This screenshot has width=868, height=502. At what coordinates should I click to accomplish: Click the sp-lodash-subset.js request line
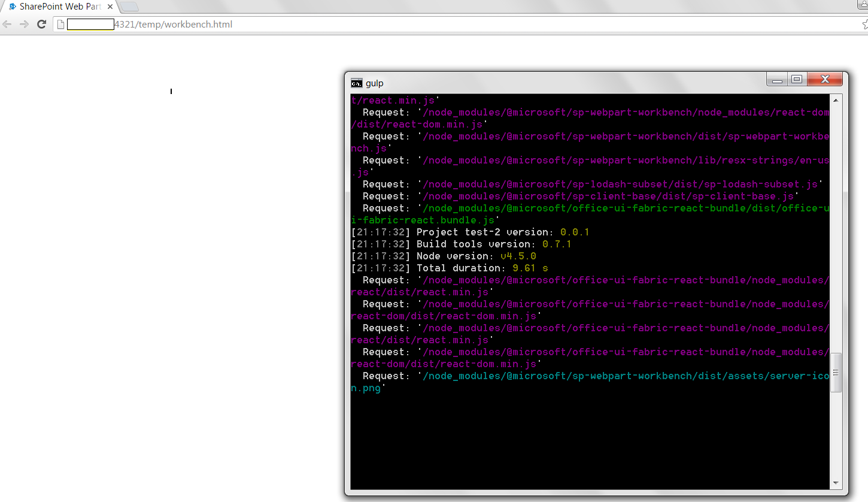[x=593, y=185]
